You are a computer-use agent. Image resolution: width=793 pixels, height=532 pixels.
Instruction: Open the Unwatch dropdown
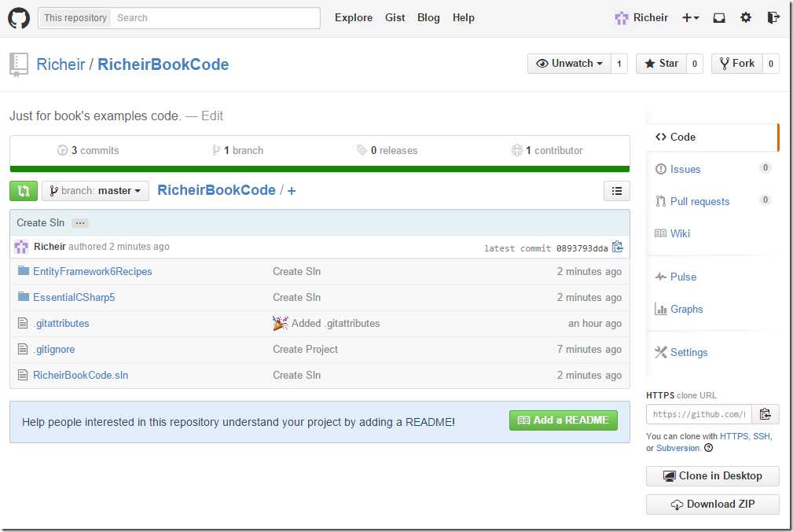(x=569, y=64)
